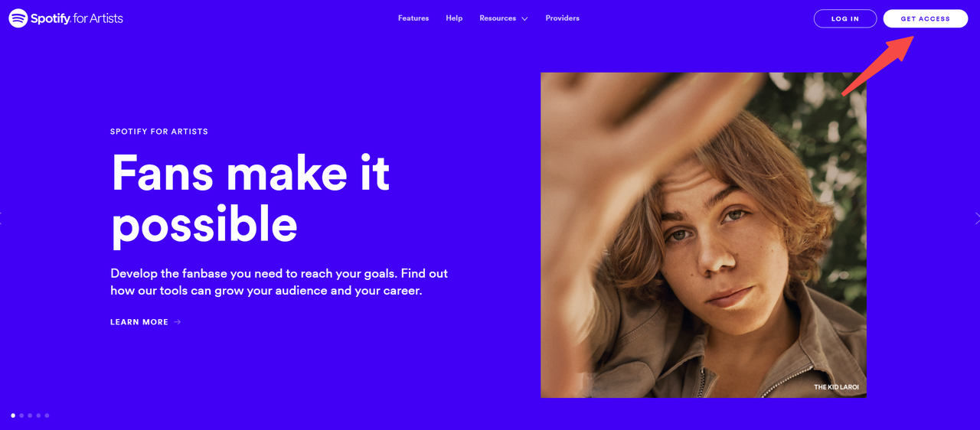Go to the next slide using right edge arrow
Screen dimensions: 980x430
click(x=977, y=219)
